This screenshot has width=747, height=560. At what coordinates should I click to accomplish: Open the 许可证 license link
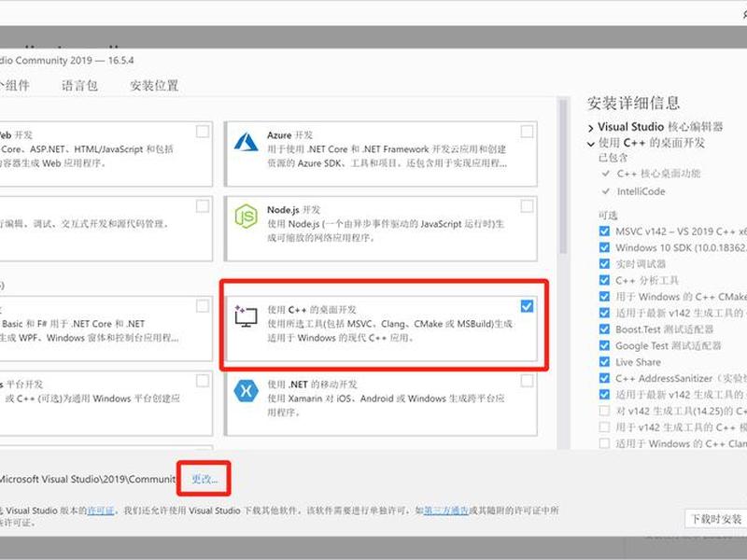point(101,511)
